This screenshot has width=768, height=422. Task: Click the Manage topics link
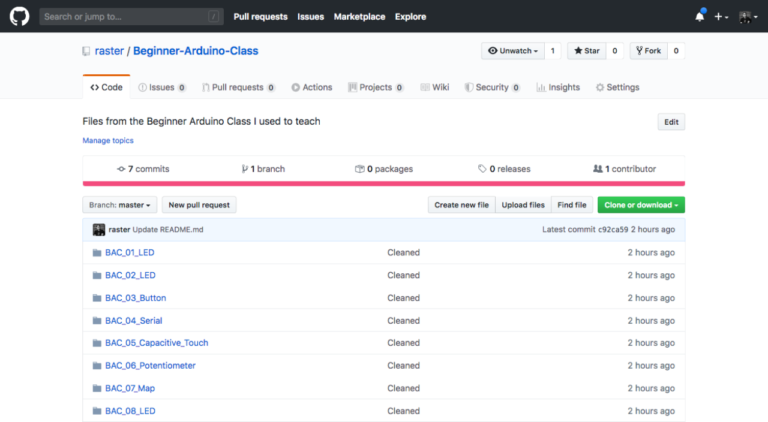point(108,141)
